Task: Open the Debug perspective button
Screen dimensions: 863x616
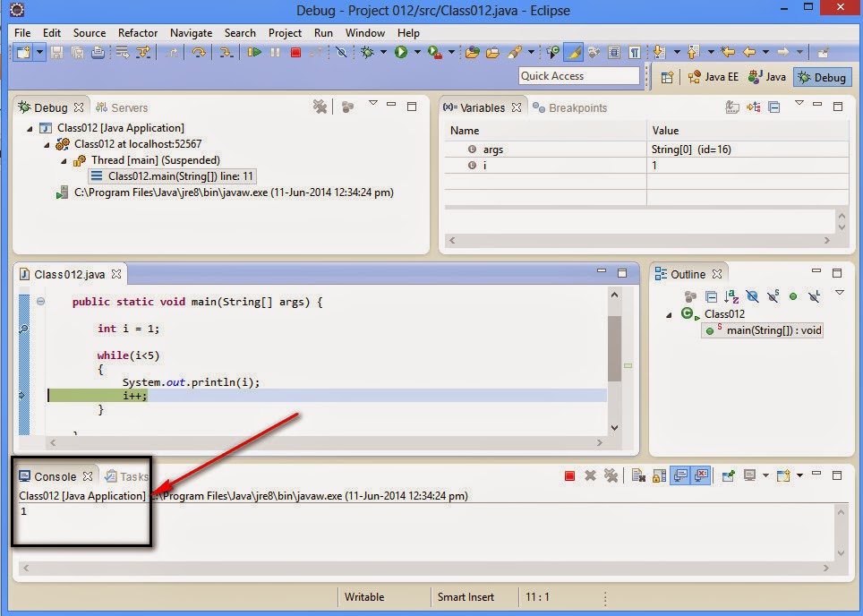Action: tap(823, 77)
